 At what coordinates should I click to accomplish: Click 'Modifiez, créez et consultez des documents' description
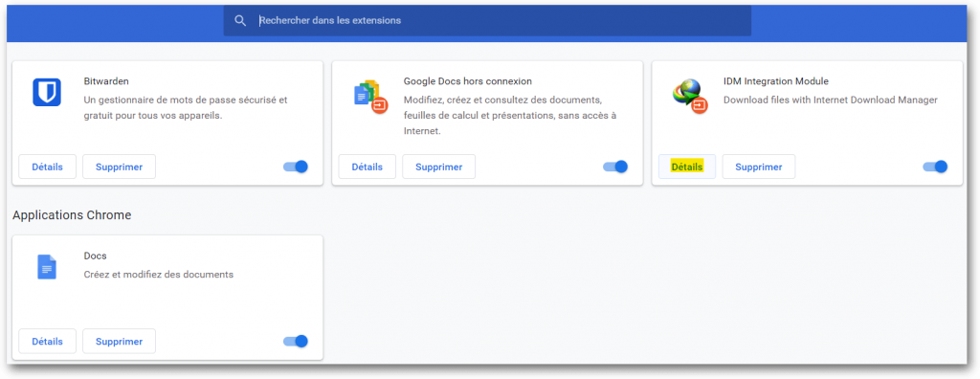click(510, 116)
